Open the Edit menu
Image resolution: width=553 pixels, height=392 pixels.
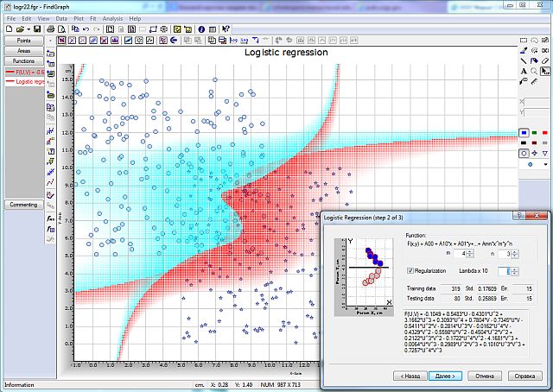pyautogui.click(x=27, y=18)
